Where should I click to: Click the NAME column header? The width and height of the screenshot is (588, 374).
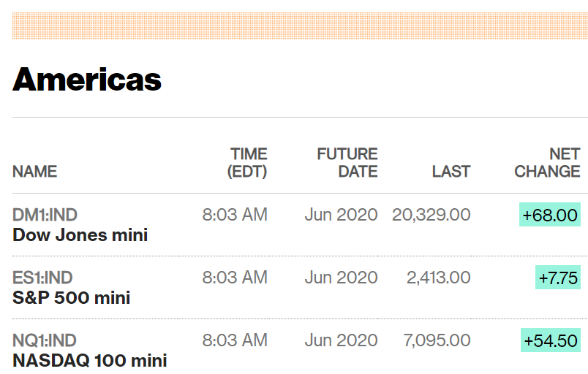34,172
